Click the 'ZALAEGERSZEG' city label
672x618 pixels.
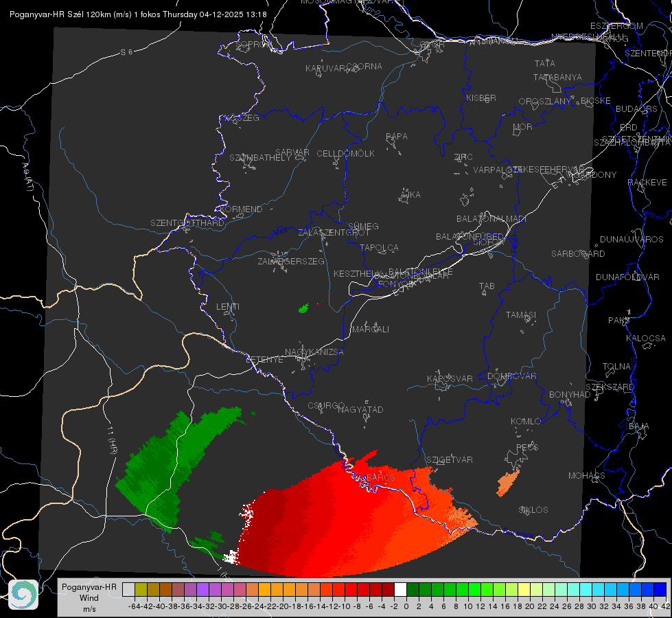coord(290,261)
